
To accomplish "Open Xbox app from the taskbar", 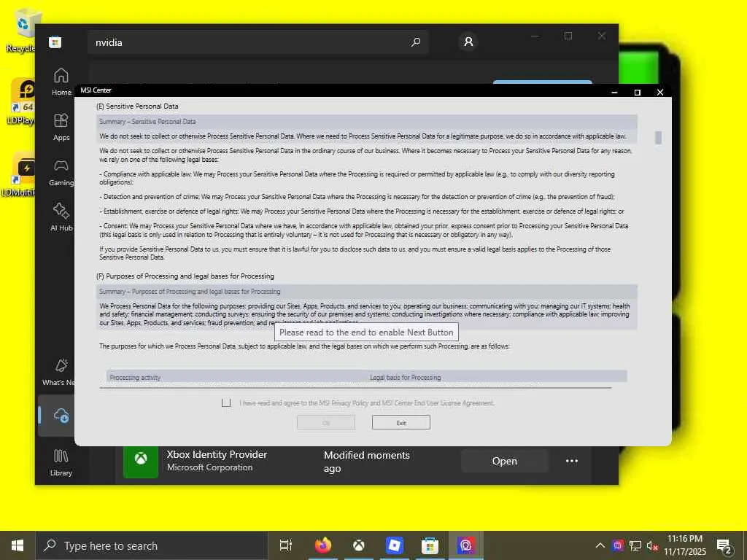I will click(x=359, y=545).
